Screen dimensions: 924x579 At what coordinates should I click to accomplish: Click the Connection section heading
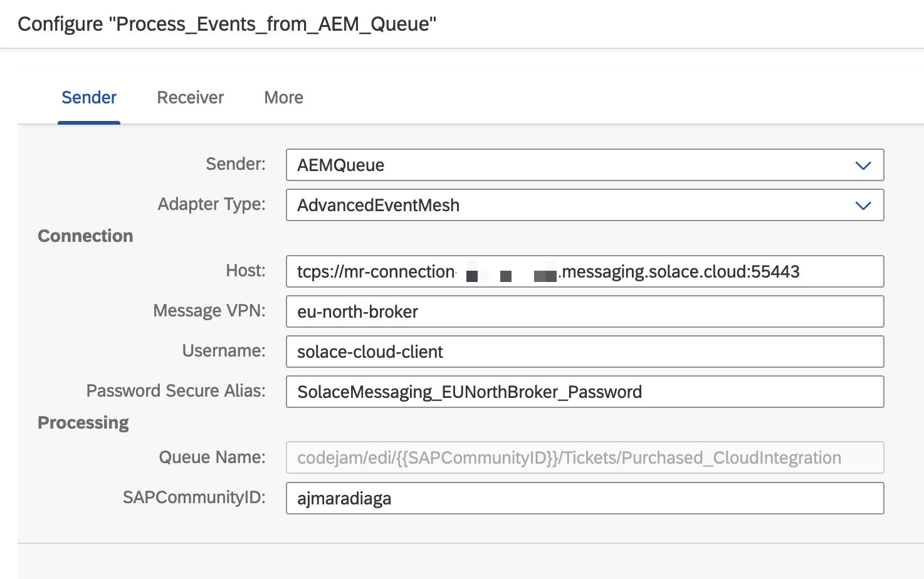85,236
